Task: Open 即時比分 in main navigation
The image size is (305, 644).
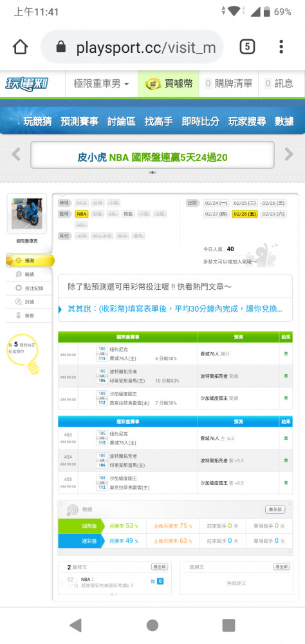Action: tap(200, 122)
